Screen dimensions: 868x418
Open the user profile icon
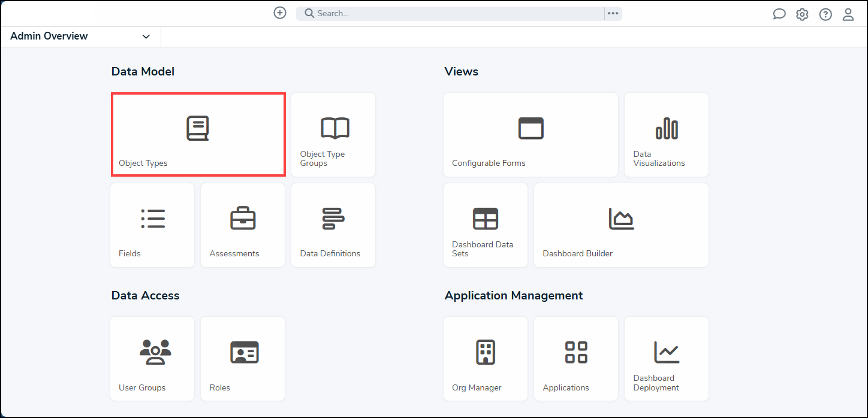[x=848, y=14]
